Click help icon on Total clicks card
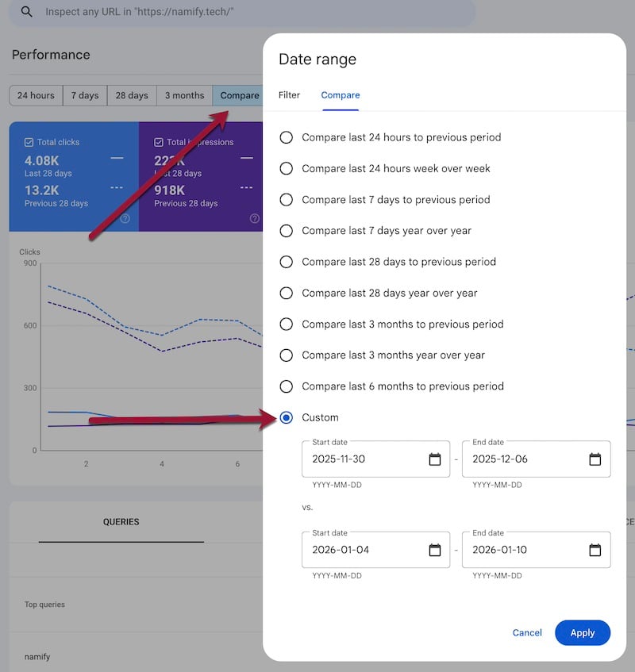The width and height of the screenshot is (635, 672). click(125, 219)
